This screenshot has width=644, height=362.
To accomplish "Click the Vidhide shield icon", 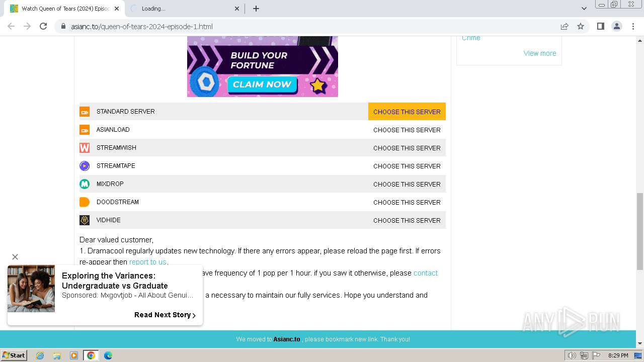I will coord(85,220).
